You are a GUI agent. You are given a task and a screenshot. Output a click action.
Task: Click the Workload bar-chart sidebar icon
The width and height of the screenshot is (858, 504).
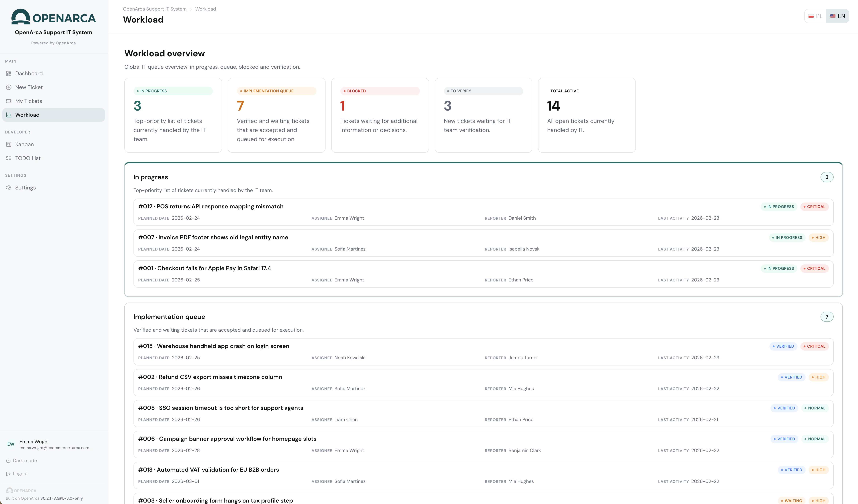click(x=9, y=115)
